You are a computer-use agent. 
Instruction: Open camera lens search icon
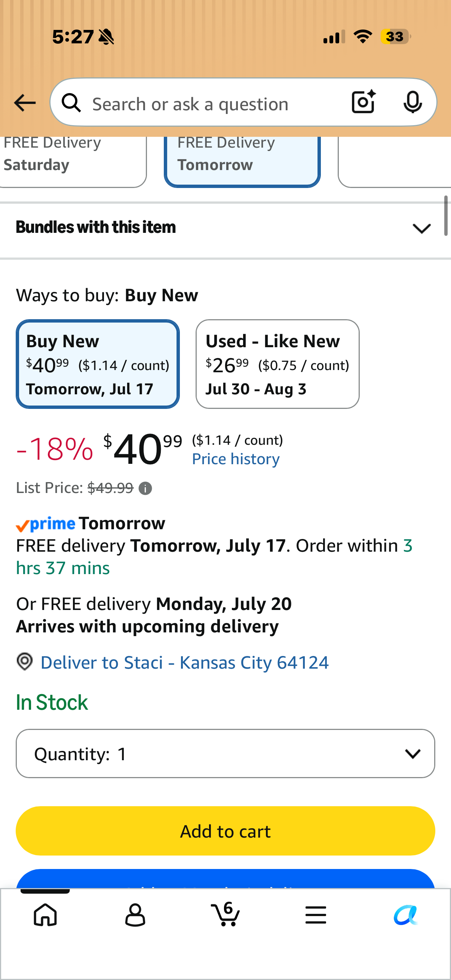(363, 102)
